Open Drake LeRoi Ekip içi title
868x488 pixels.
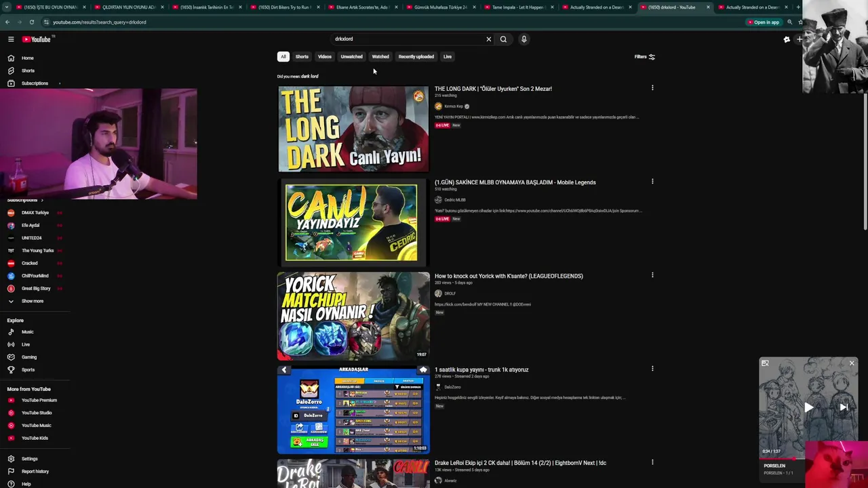(520, 463)
